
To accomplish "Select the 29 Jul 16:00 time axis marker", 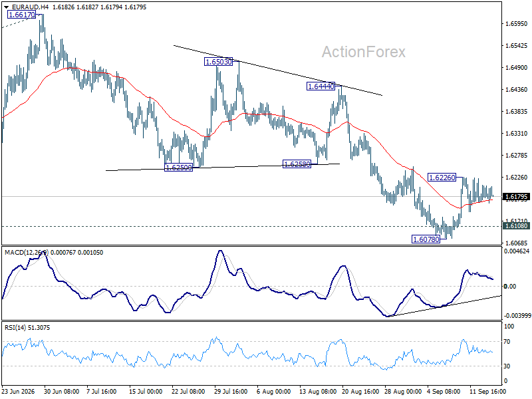I will tap(230, 392).
